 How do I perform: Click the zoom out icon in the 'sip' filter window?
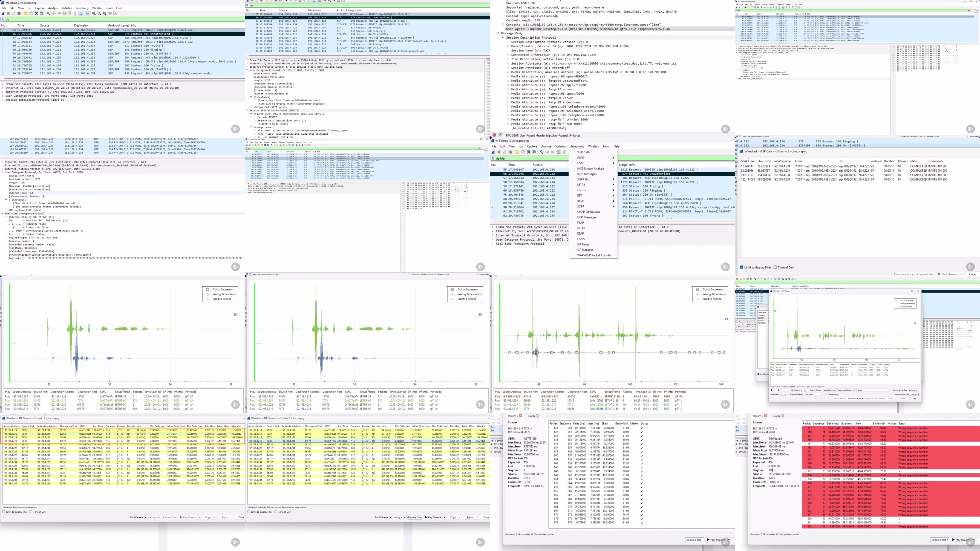coord(99,13)
